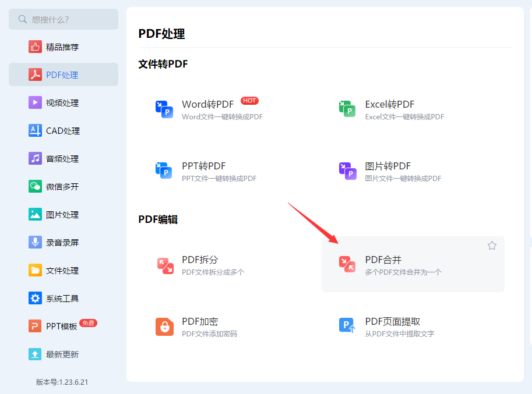Click the red PDF处理 sidebar icon
Screen dimensions: 532x394
[35, 74]
